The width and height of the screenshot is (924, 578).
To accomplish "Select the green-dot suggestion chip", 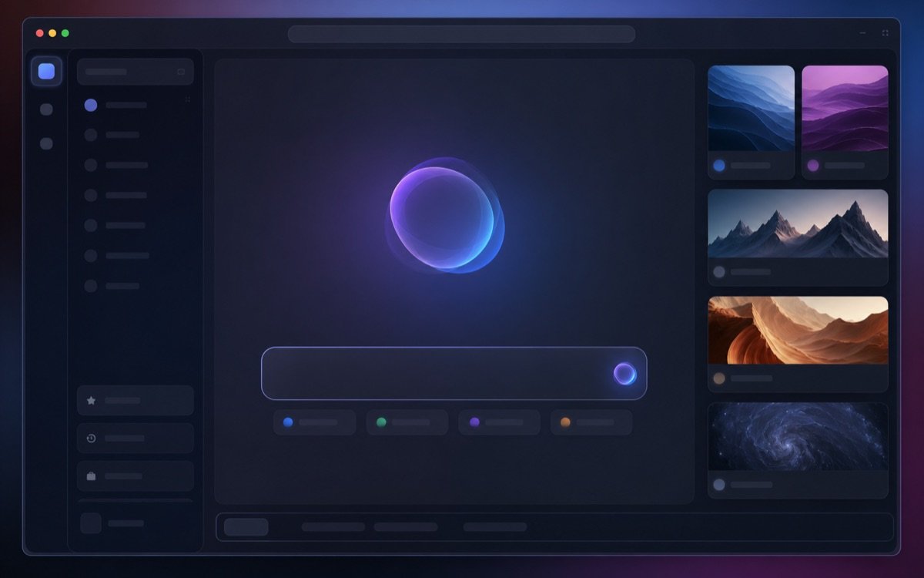I will (x=407, y=422).
